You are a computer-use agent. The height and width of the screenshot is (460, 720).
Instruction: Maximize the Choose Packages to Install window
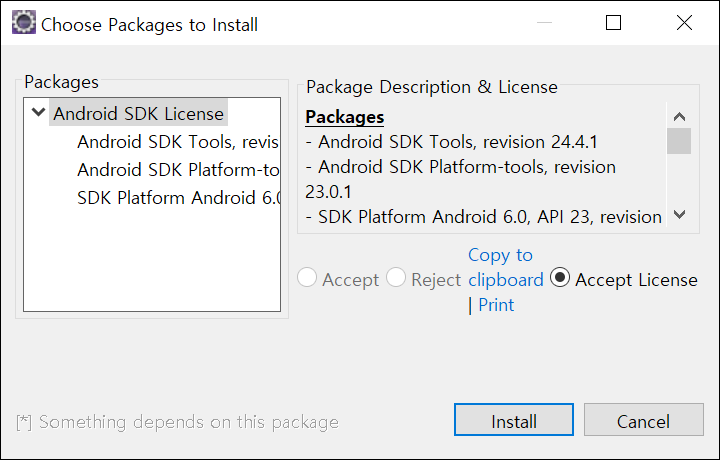(613, 22)
